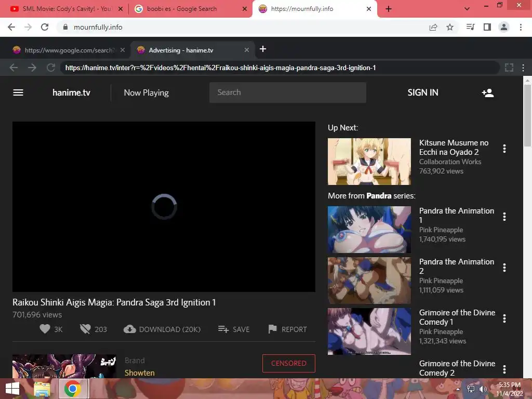Viewport: 532px width, 399px height.
Task: Expand Chrome's tab search chevron
Action: tap(467, 9)
